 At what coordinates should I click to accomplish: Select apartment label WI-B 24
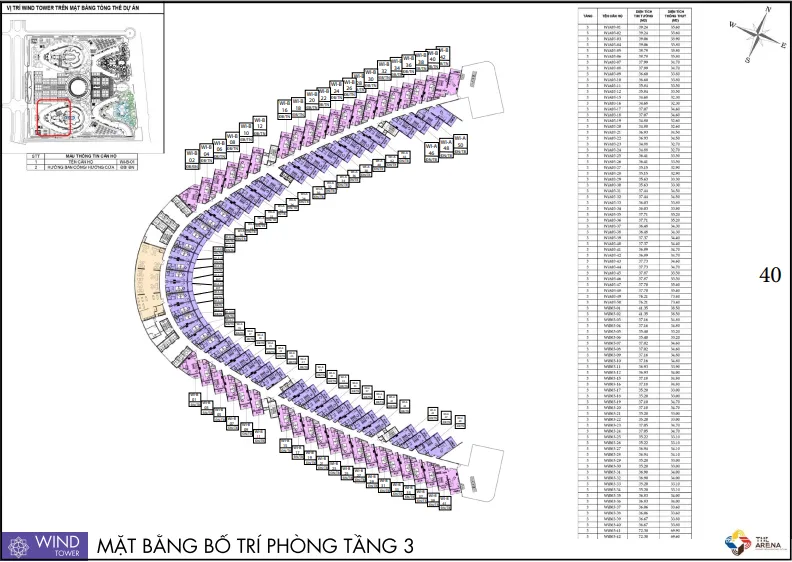pyautogui.click(x=336, y=90)
